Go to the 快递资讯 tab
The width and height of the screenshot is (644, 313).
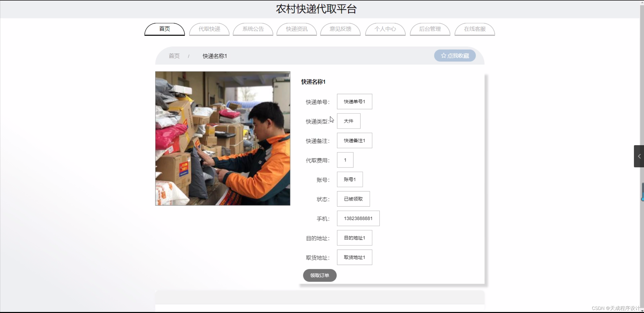[x=297, y=29]
